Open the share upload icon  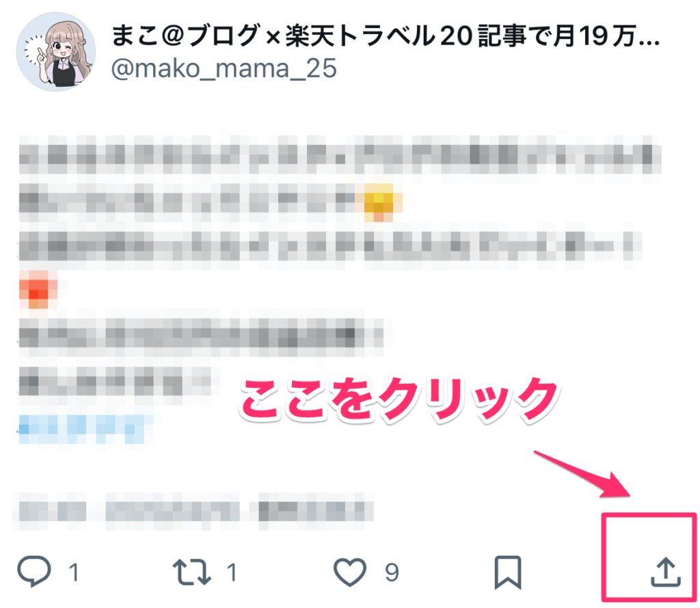click(x=666, y=572)
